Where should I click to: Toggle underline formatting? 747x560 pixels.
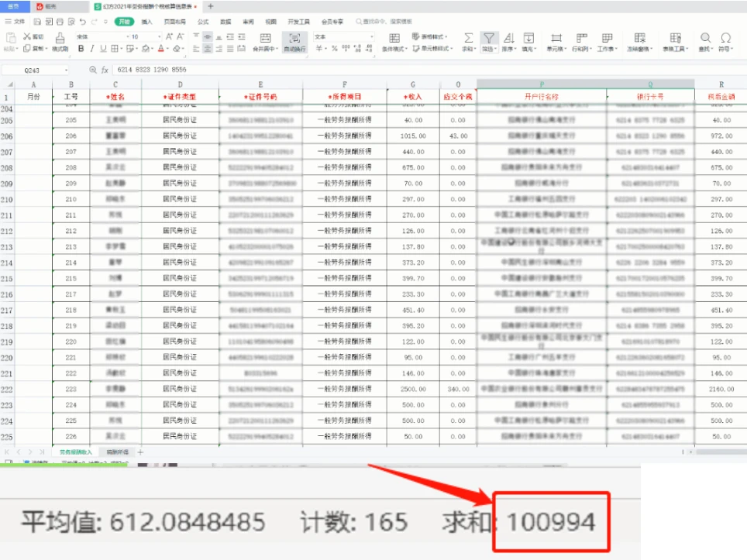point(103,49)
